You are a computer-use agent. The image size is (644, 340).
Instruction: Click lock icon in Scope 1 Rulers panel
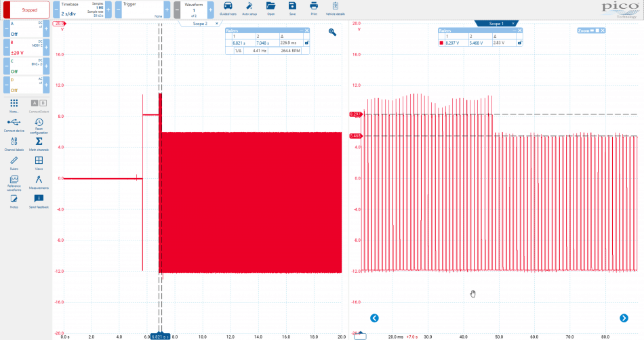(x=519, y=43)
